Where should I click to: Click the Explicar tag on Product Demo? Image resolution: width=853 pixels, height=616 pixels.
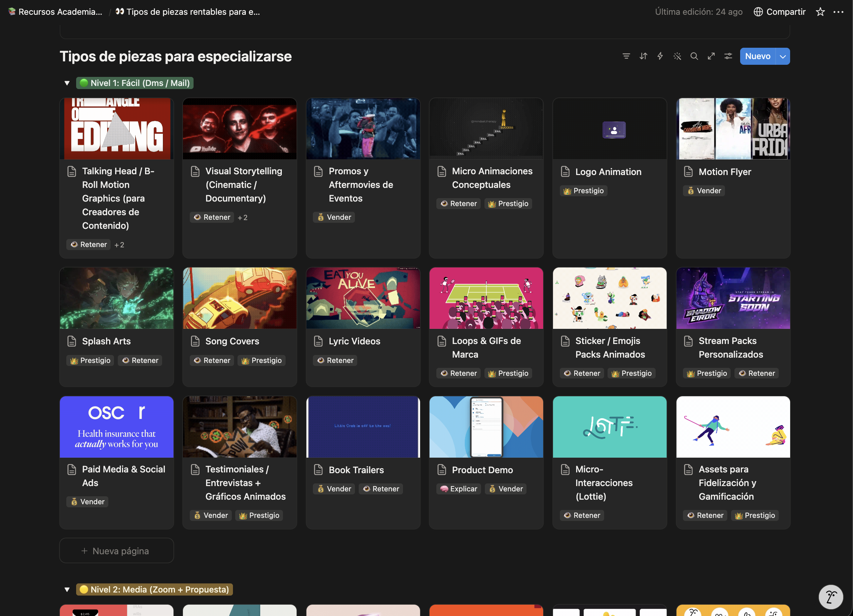tap(459, 489)
